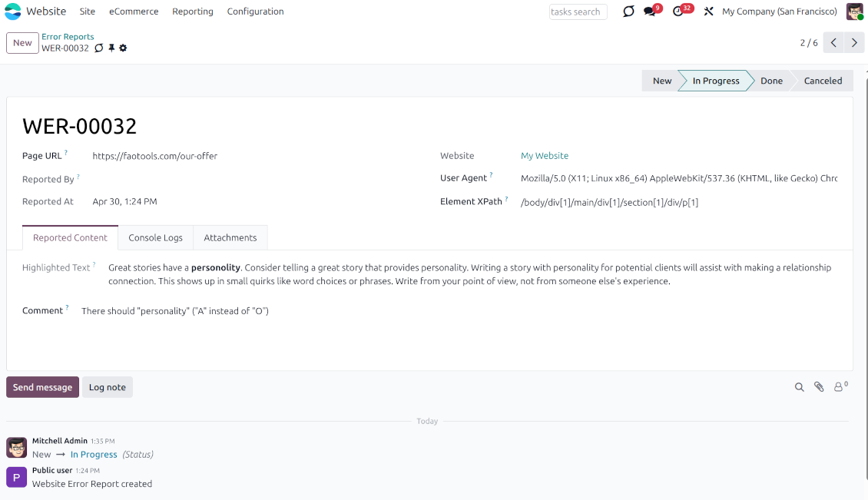Switch to the Console Logs tab

[155, 237]
